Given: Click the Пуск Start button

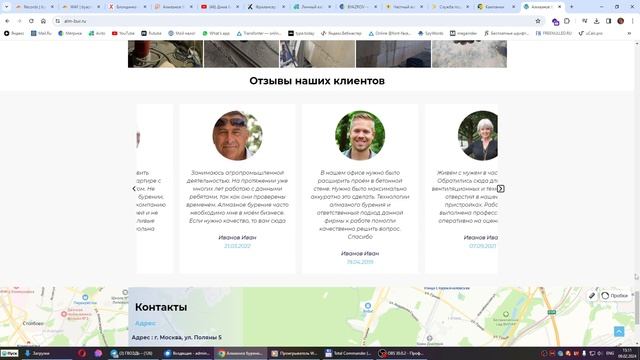Looking at the screenshot, I should 10,353.
